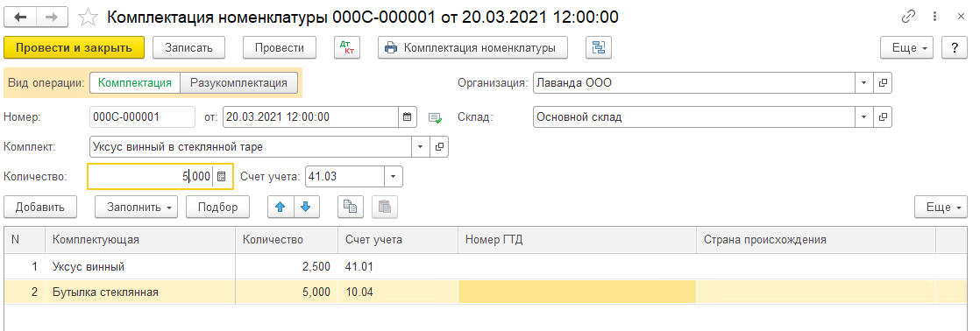Open top Еще menu in command bar
The height and width of the screenshot is (331, 980).
click(907, 47)
